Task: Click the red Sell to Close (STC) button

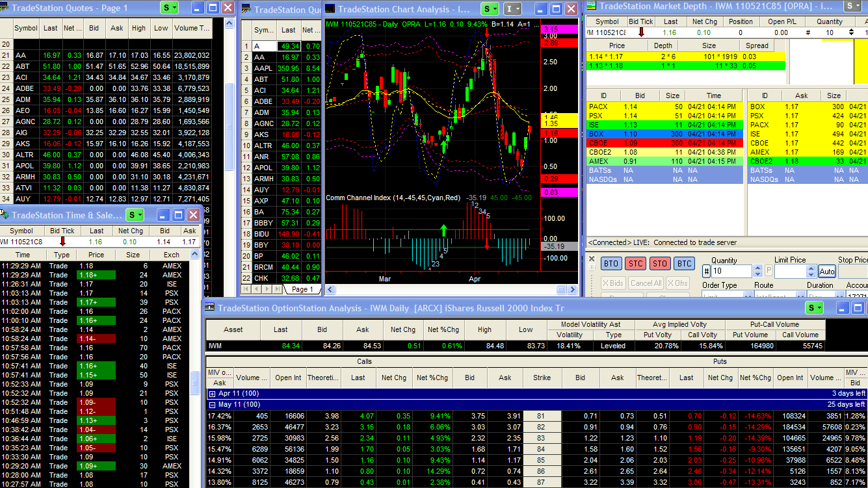Action: click(635, 263)
